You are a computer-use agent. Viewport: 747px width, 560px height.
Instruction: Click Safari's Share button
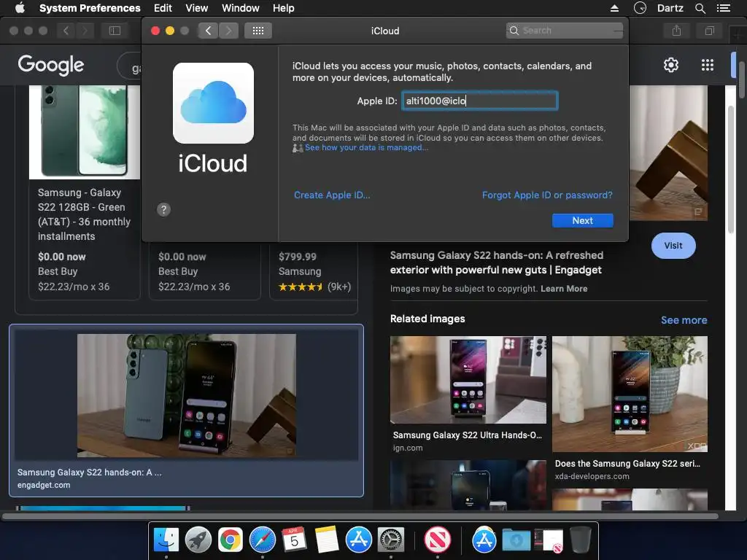[676, 31]
